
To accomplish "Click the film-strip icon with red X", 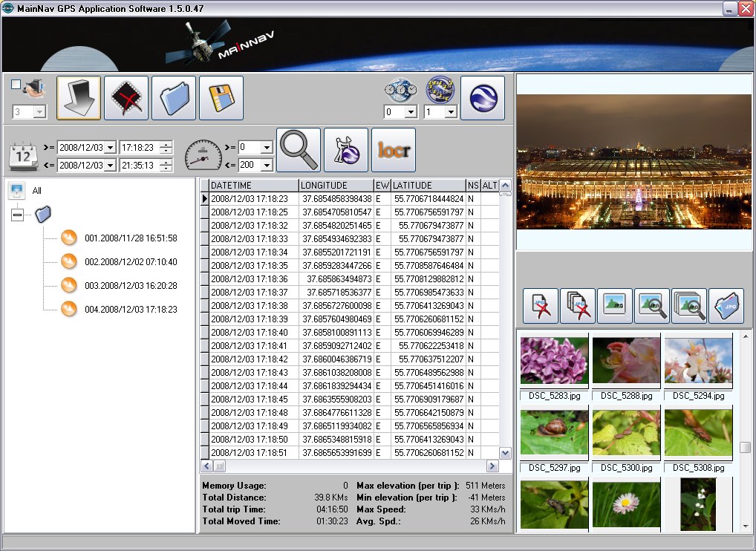I will tap(126, 98).
